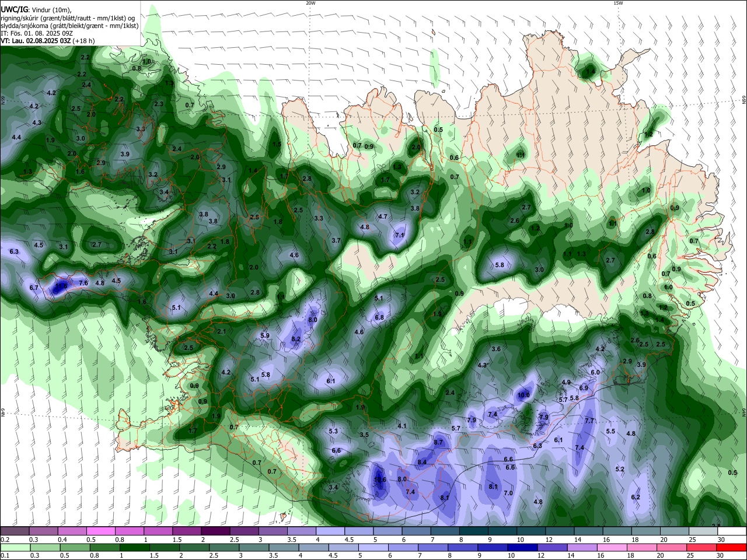The width and height of the screenshot is (747, 560).
Task: Click the 5.3 precipitation value
Action: 334,431
